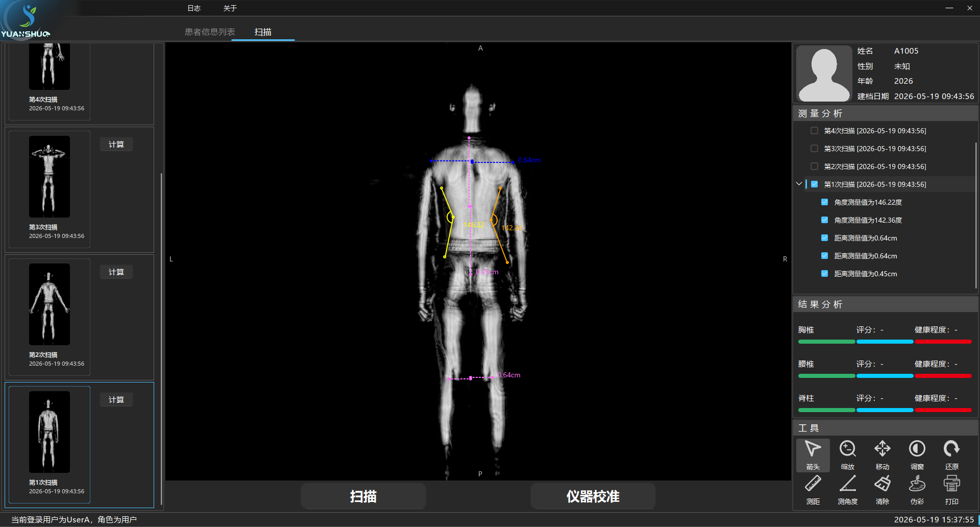Select the 距离测量值为0.45cm measurement row

point(865,274)
